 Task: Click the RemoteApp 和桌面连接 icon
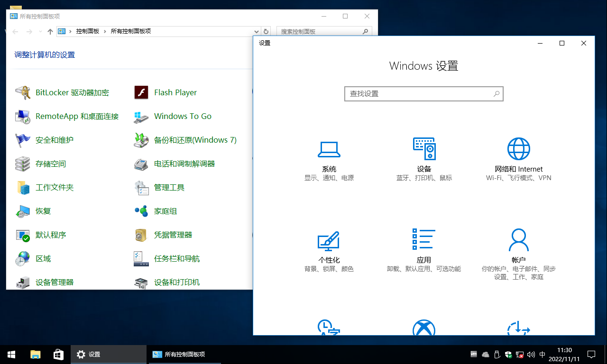(23, 116)
